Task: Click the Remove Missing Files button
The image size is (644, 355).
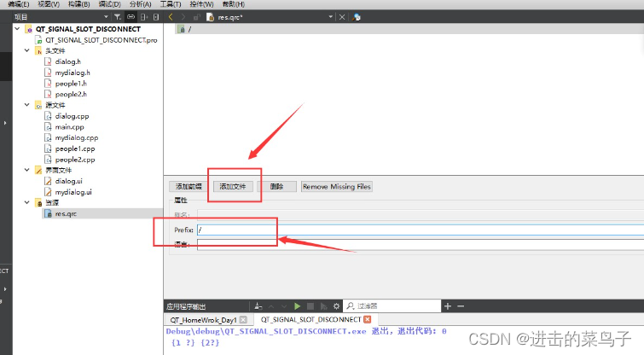Action: tap(337, 187)
